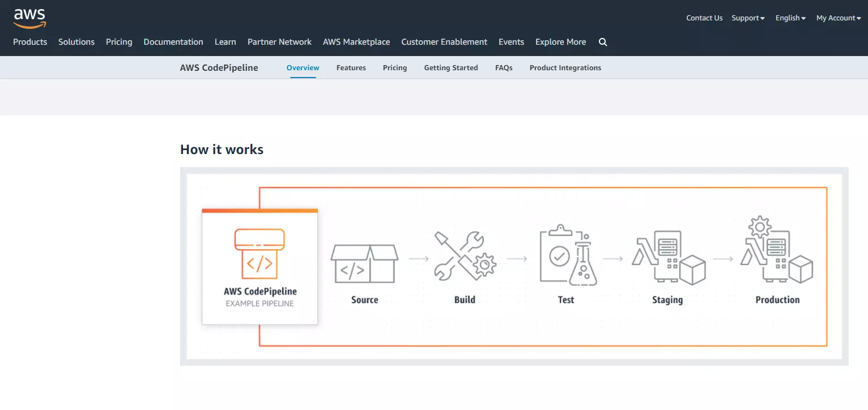Open Customer Enablement menu
The image size is (868, 410).
[444, 42]
